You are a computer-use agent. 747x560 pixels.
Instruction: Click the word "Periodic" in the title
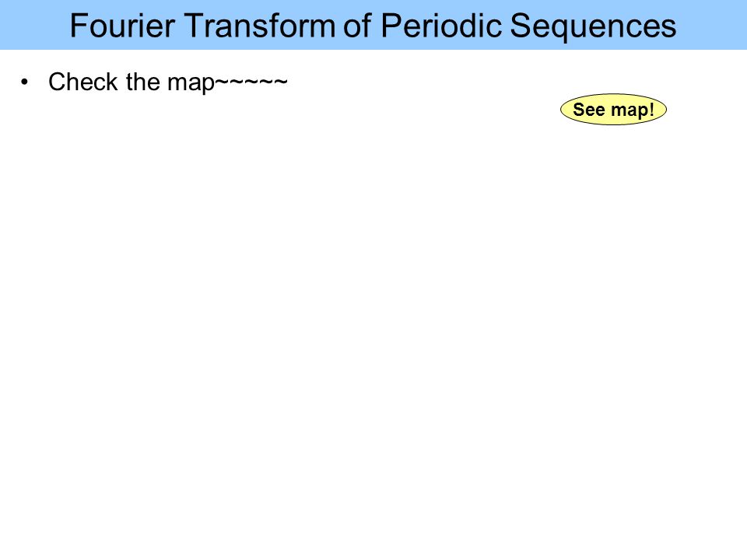pyautogui.click(x=441, y=25)
